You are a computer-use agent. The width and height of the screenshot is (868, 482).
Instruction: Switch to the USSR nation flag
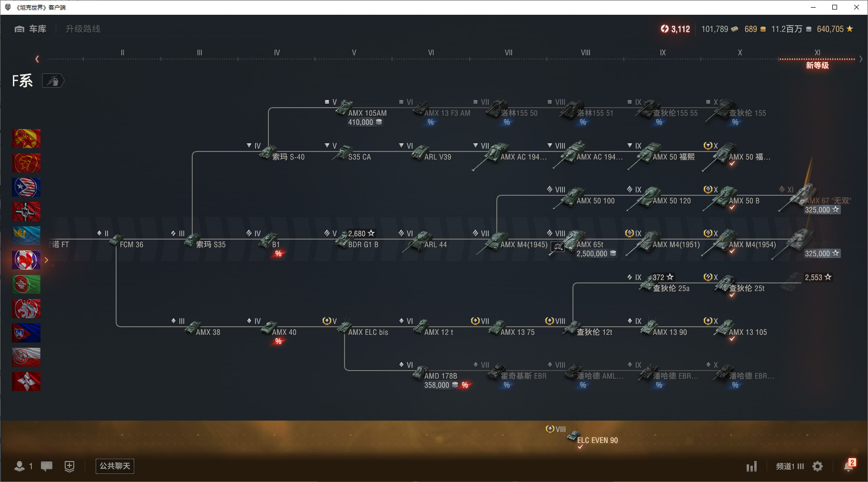click(x=26, y=163)
